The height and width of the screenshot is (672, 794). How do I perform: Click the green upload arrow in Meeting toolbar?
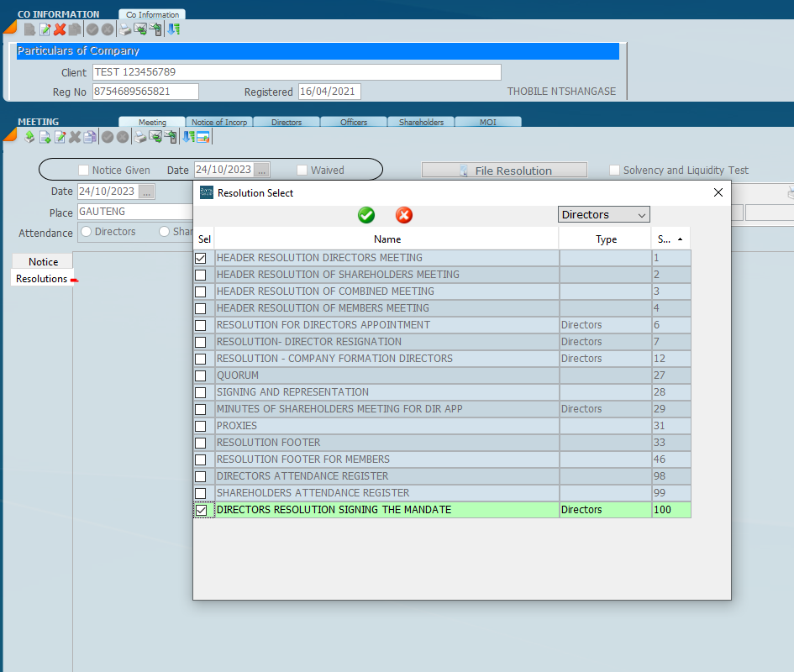pos(29,137)
